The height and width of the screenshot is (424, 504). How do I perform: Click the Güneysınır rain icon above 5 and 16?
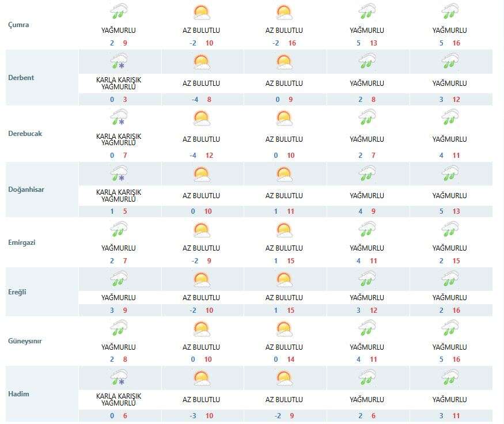pyautogui.click(x=450, y=329)
